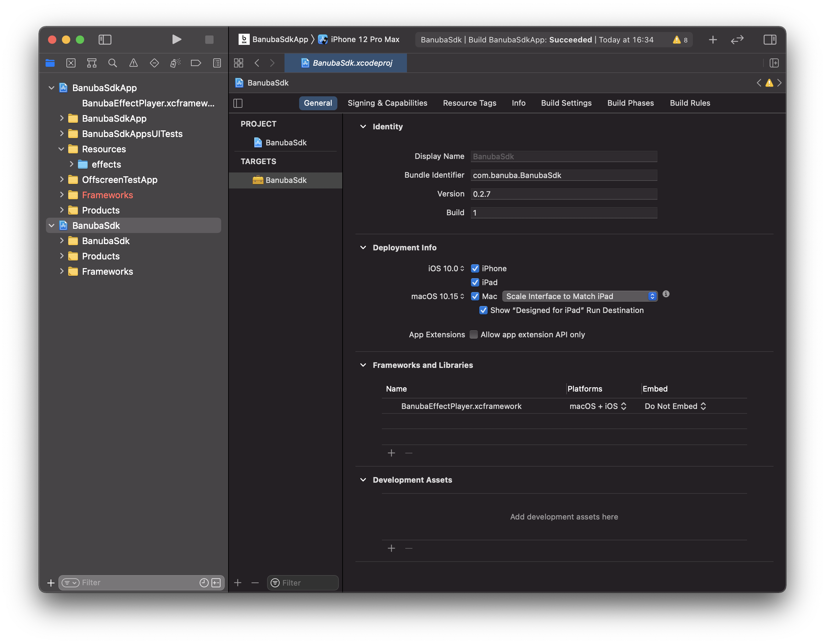The height and width of the screenshot is (644, 825).
Task: Open the symbol navigator
Action: (x=92, y=63)
